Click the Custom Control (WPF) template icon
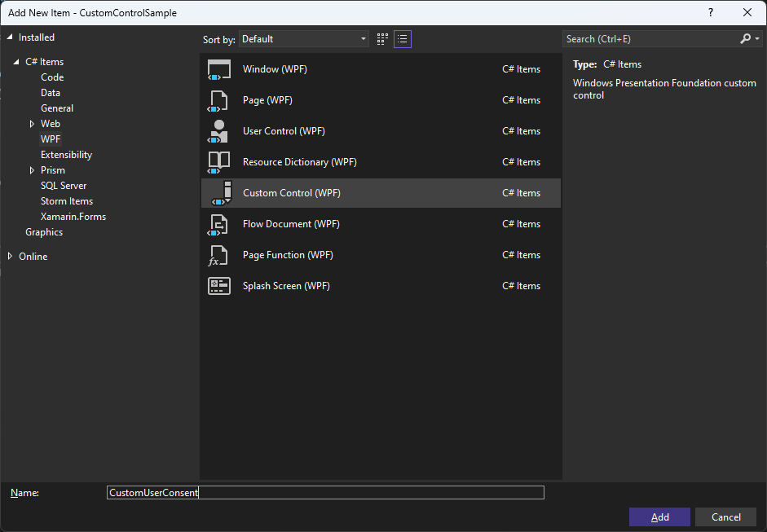Viewport: 767px width, 532px height. point(221,192)
